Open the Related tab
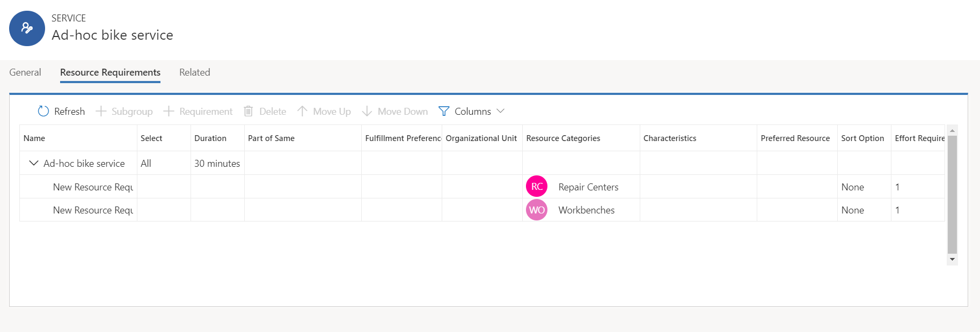980x332 pixels. click(194, 72)
